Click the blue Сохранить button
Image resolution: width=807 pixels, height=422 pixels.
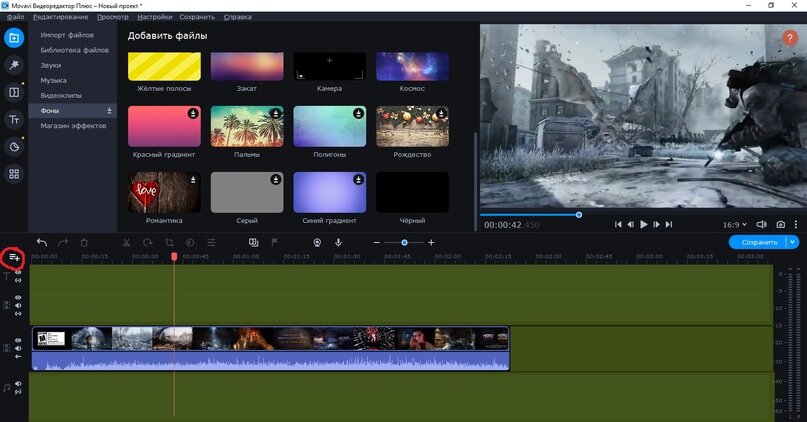coord(758,242)
